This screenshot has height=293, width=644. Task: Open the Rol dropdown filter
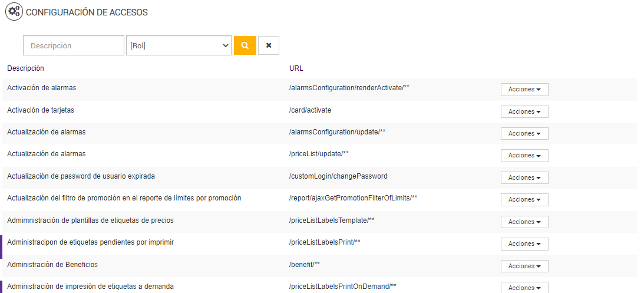pos(179,45)
